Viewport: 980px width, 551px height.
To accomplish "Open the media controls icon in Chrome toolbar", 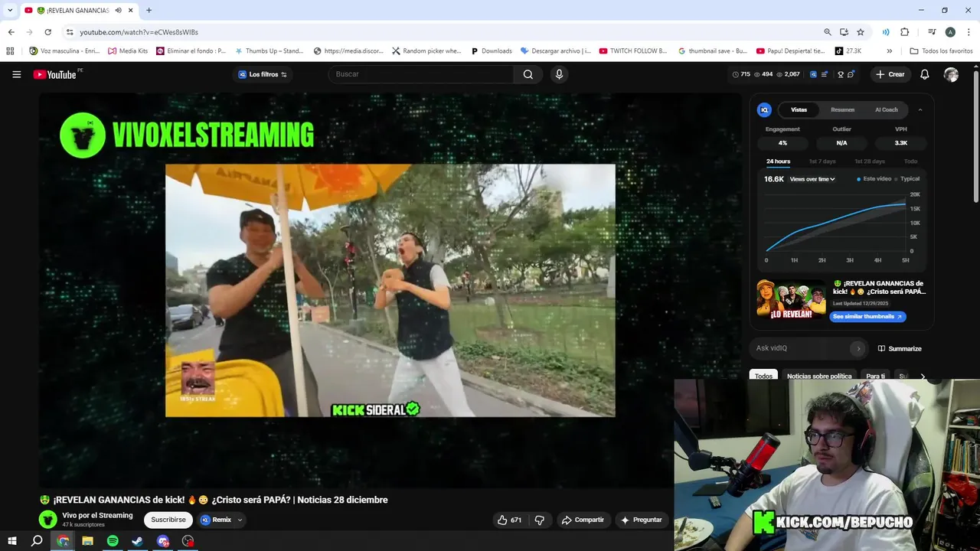I will pyautogui.click(x=932, y=32).
